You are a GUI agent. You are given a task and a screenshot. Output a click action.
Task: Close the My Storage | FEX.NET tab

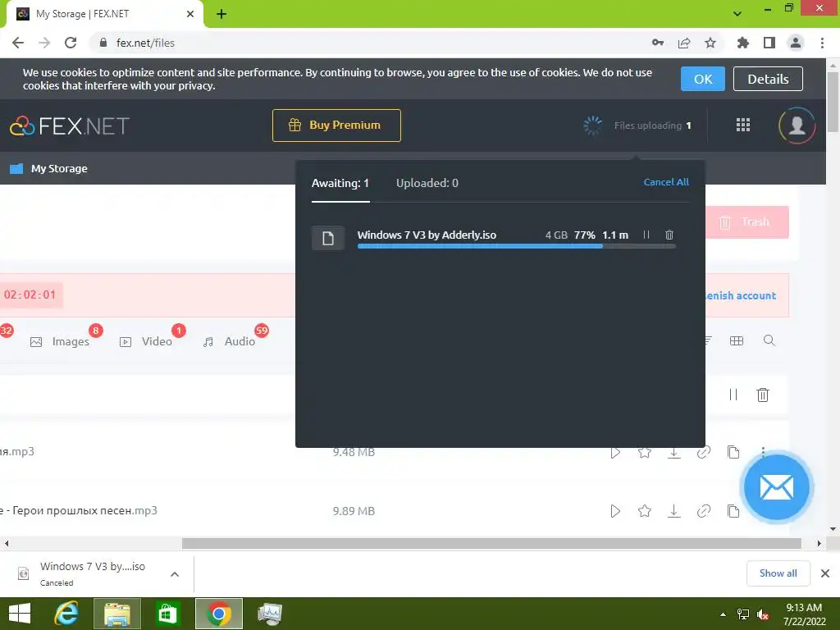(190, 14)
